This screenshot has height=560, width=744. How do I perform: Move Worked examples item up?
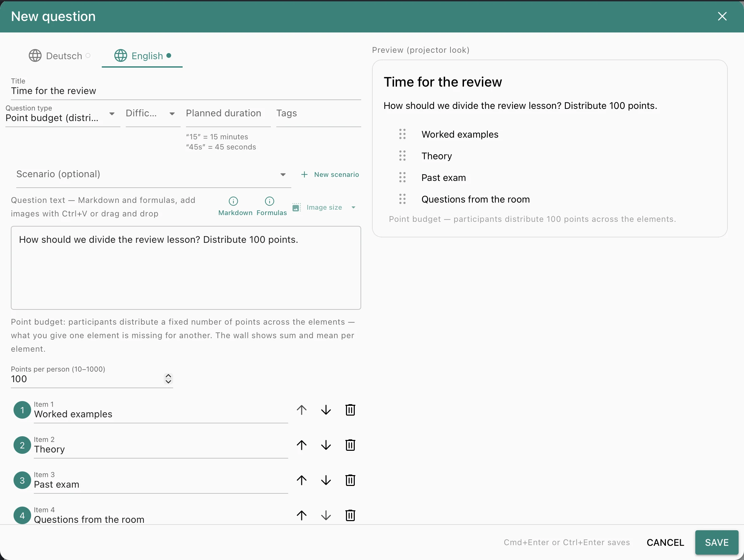(x=301, y=410)
